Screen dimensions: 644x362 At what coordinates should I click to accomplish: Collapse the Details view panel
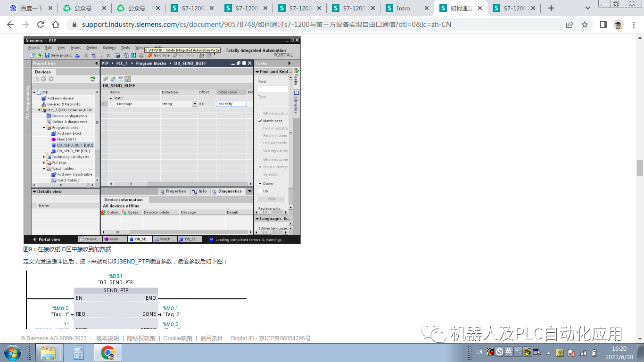pyautogui.click(x=34, y=191)
